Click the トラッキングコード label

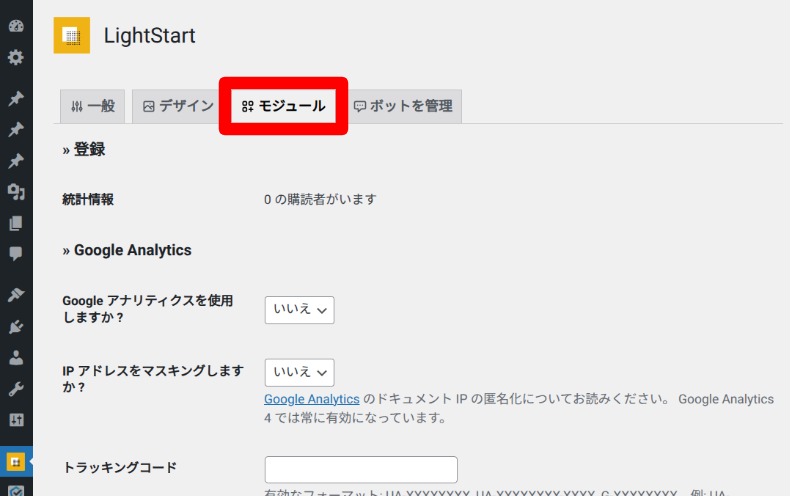(120, 467)
